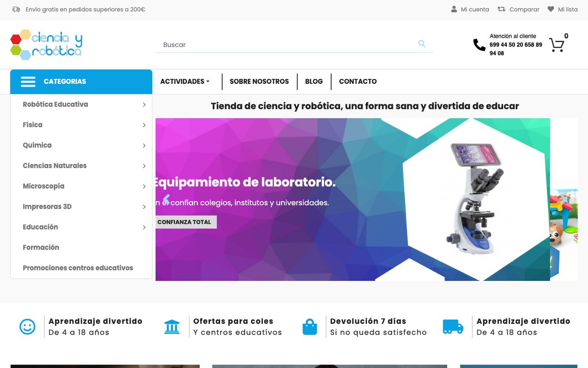The height and width of the screenshot is (368, 588).
Task: Select the Impresoras 3D category link
Action: click(x=47, y=207)
